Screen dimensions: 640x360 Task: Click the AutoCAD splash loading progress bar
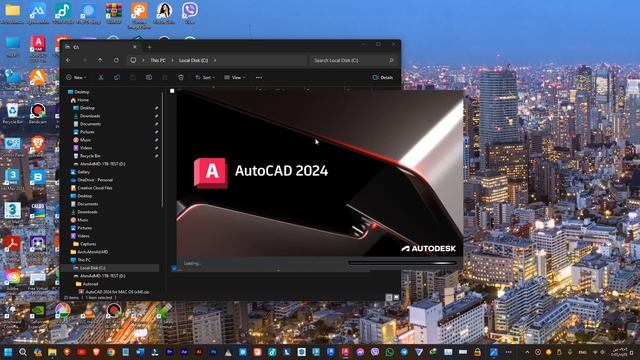point(403,263)
